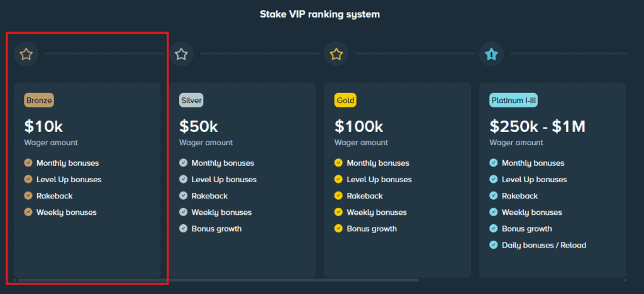644x294 pixels.
Task: Click the $250k - $1M wager amount
Action: (537, 127)
